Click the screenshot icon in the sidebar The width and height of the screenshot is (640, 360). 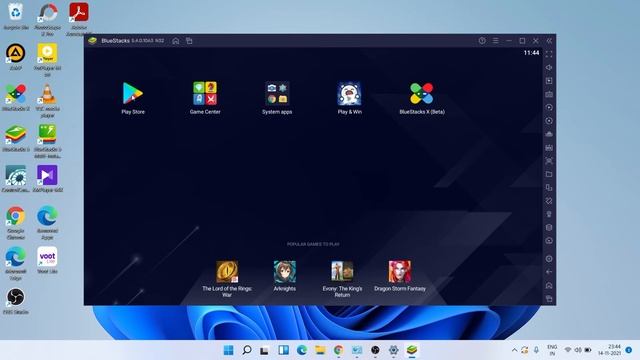pyautogui.click(x=549, y=161)
